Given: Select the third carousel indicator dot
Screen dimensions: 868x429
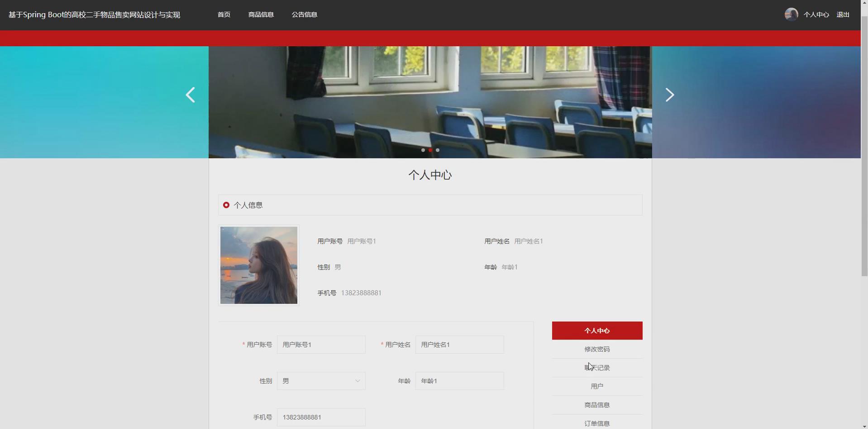Looking at the screenshot, I should click(x=438, y=150).
